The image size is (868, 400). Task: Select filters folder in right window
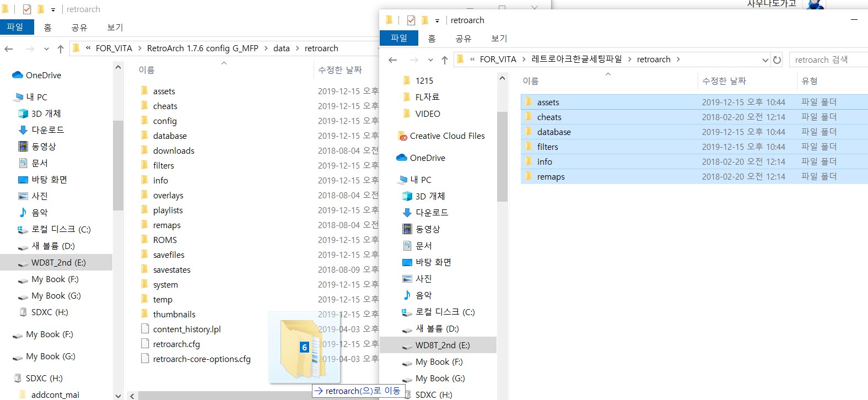pos(694,147)
